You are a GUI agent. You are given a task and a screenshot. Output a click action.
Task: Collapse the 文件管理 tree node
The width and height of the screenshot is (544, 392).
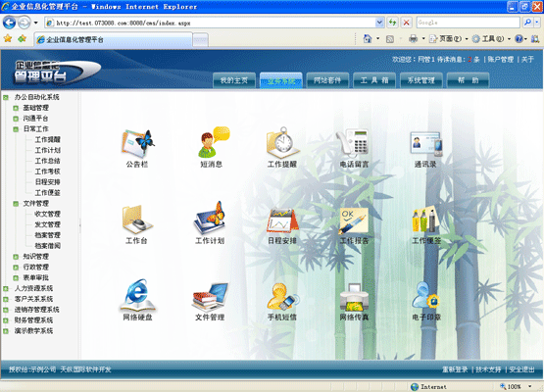16,204
